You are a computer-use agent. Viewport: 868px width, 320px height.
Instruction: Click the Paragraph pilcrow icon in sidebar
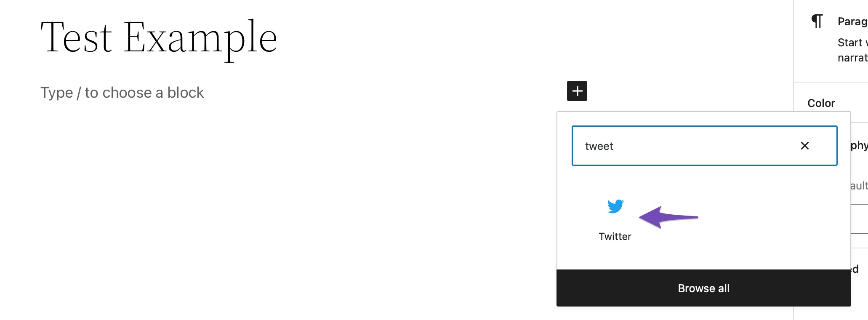click(817, 21)
